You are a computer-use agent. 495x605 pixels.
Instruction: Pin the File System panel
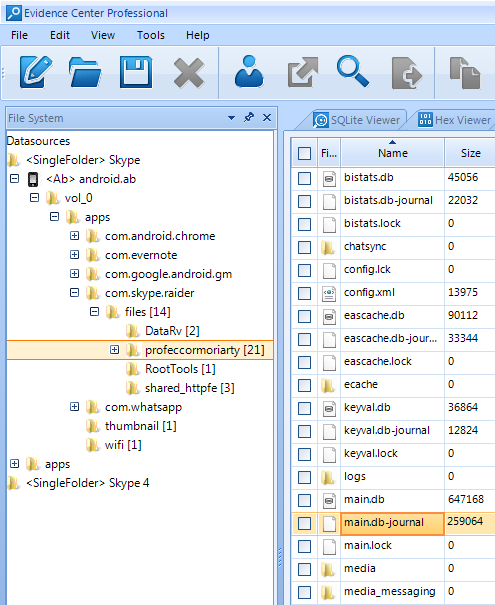[249, 117]
